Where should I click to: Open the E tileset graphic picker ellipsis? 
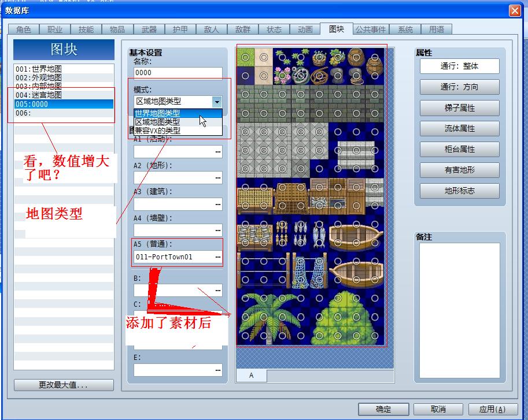[x=218, y=370]
